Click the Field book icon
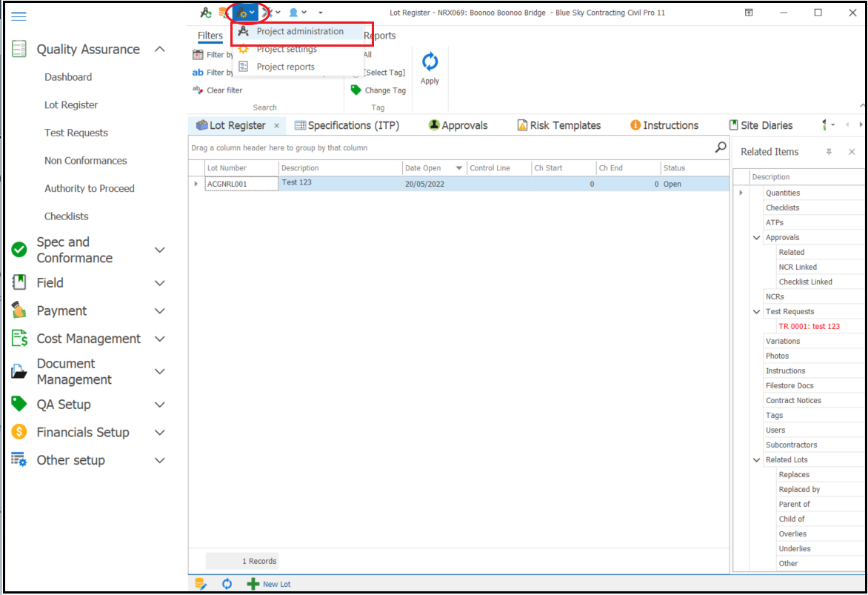Screen dimensions: 868x595 tap(19, 282)
